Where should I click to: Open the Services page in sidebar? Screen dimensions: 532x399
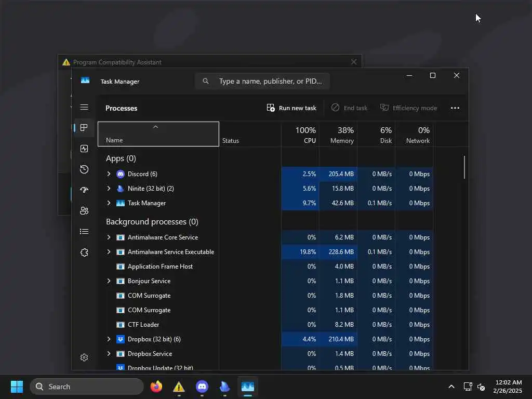pyautogui.click(x=84, y=252)
